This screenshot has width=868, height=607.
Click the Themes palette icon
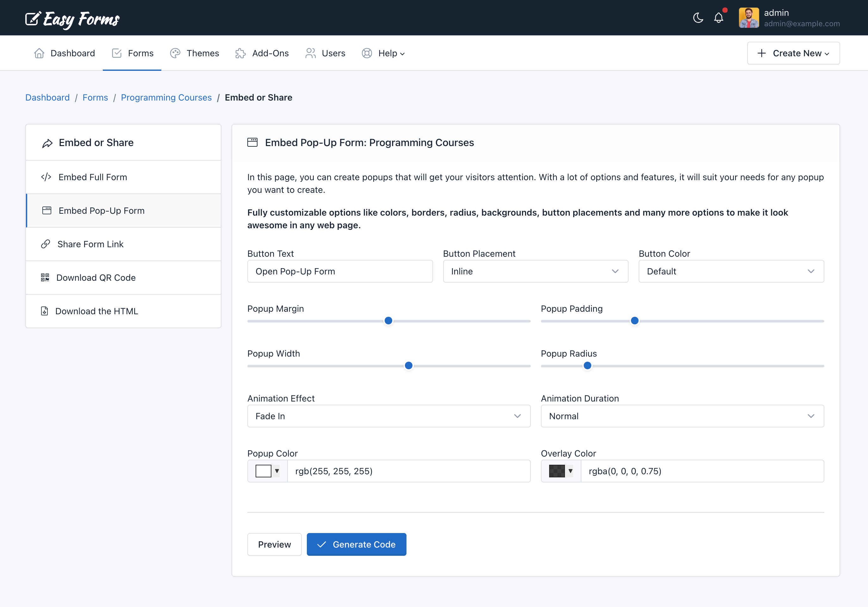click(x=175, y=53)
